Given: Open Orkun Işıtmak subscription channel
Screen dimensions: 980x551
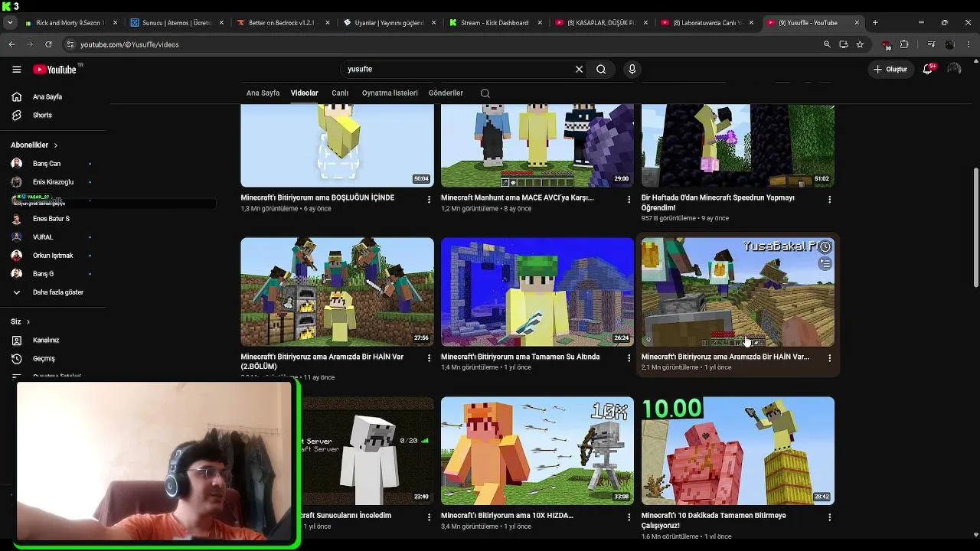Looking at the screenshot, I should pos(53,256).
